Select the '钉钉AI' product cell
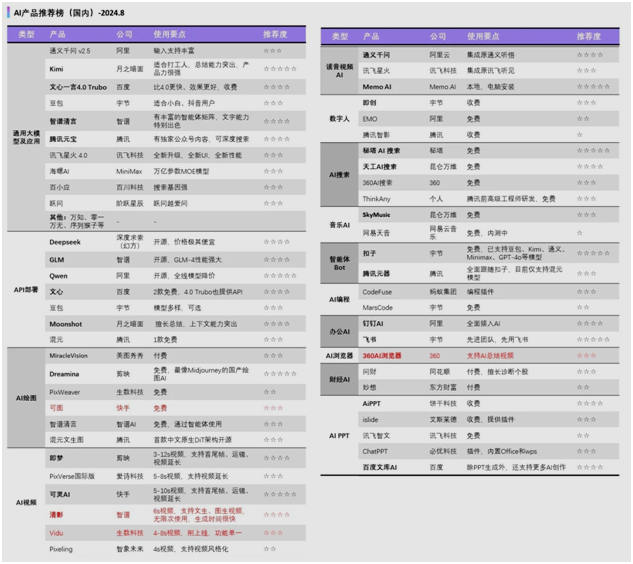 point(373,324)
